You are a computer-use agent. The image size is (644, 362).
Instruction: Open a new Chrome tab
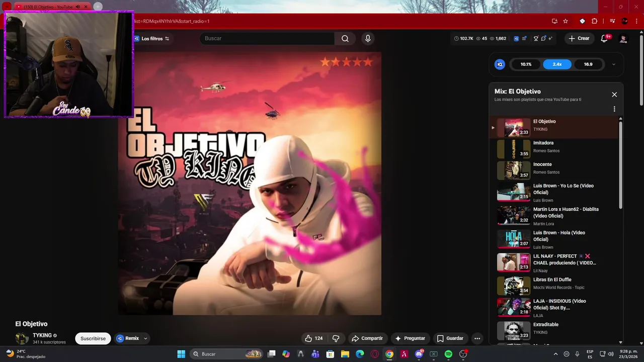pos(98,7)
